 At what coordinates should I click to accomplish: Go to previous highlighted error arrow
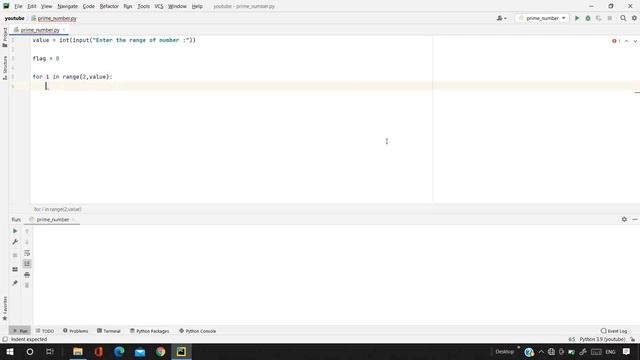coord(627,41)
